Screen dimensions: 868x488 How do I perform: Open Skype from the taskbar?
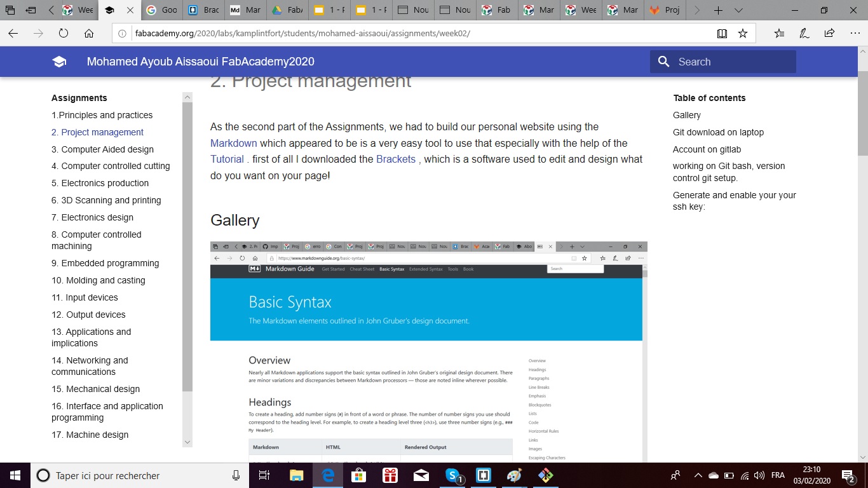454,475
